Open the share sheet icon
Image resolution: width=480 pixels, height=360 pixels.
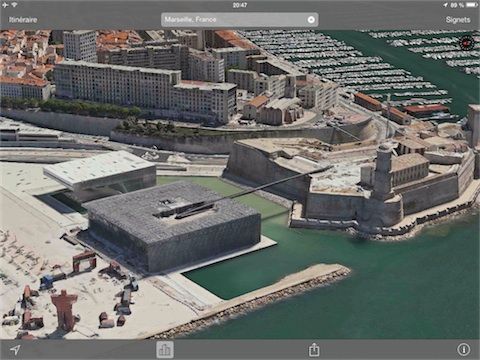pos(314,350)
